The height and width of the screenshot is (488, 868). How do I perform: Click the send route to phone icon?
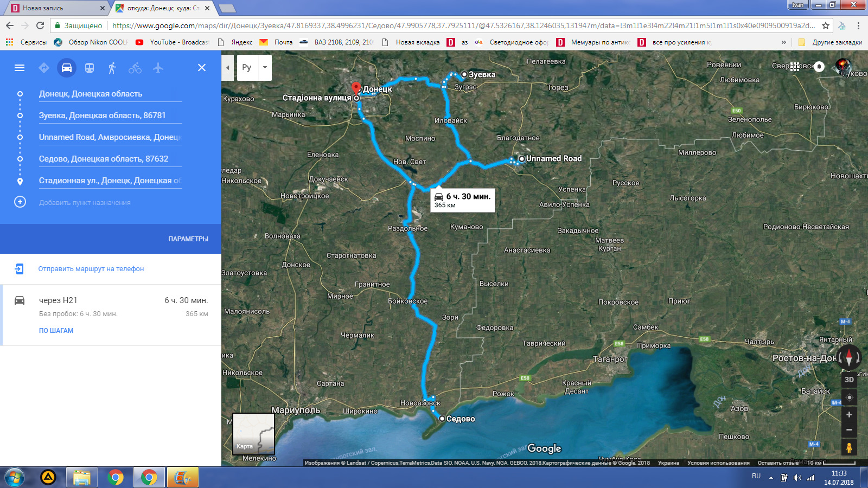coord(20,268)
